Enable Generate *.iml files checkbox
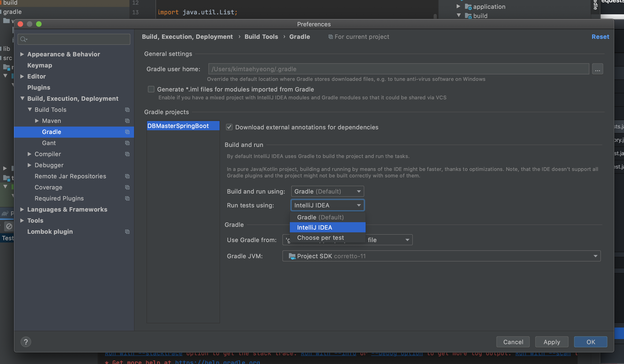The height and width of the screenshot is (364, 624). [151, 89]
